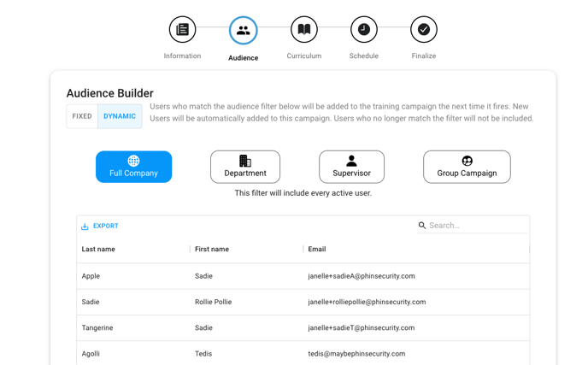Select the Audience step icon
Image resolution: width=588 pixels, height=365 pixels.
click(243, 31)
